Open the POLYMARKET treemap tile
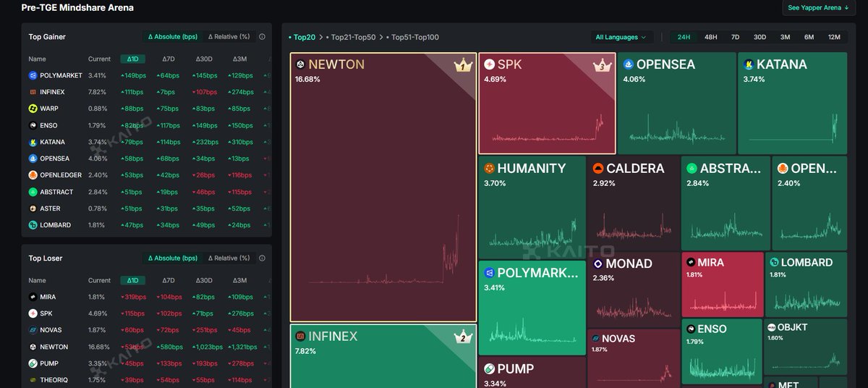 pos(532,308)
